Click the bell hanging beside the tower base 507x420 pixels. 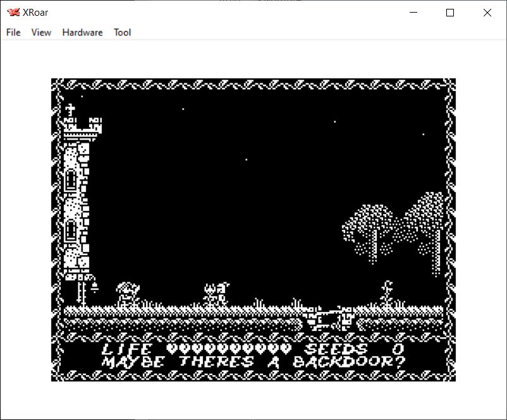click(x=94, y=287)
